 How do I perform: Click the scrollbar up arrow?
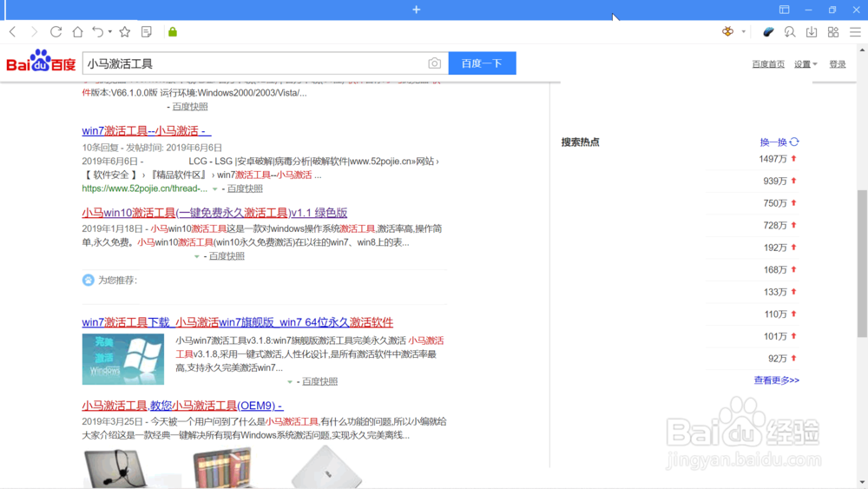point(863,50)
